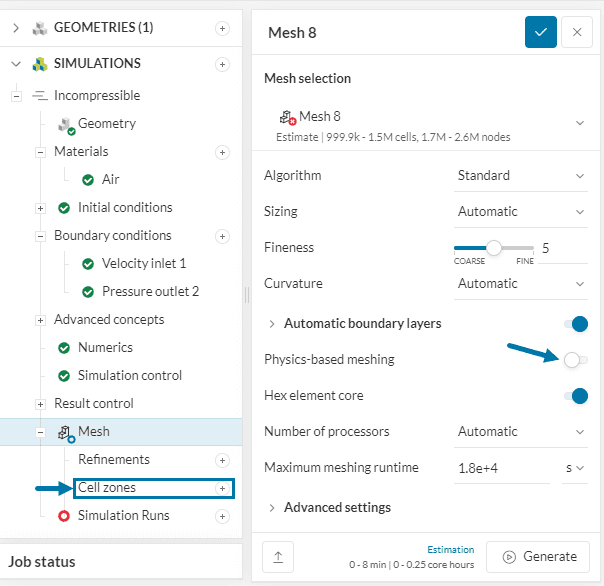Enable Physics-based meshing toggle
Screen dimensions: 604x586
pos(575,360)
